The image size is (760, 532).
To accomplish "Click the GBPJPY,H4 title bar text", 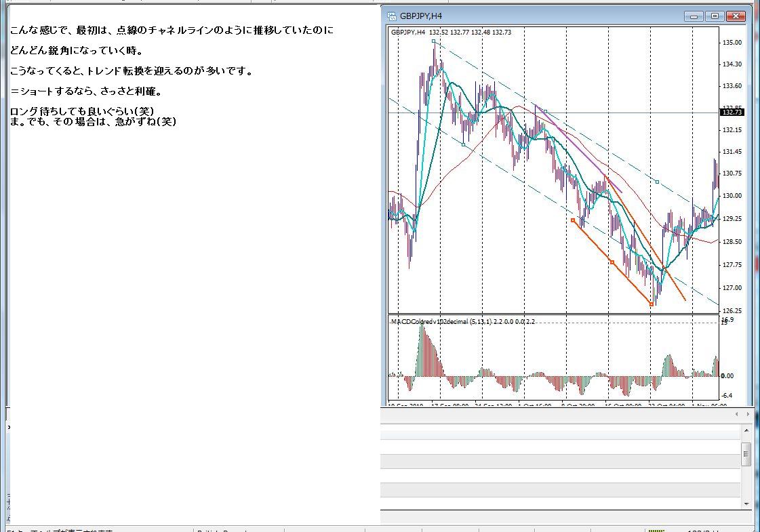I will [x=421, y=16].
